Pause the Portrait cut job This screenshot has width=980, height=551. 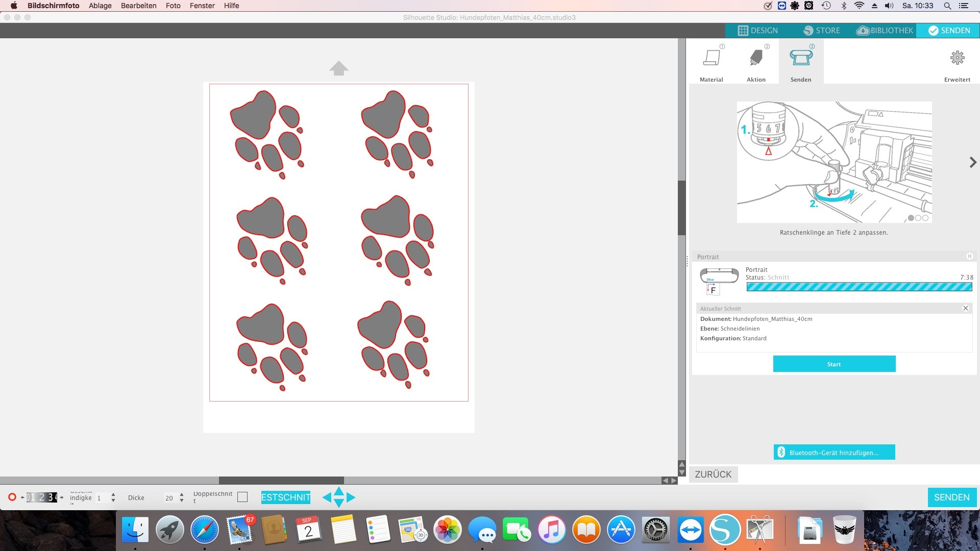click(969, 257)
